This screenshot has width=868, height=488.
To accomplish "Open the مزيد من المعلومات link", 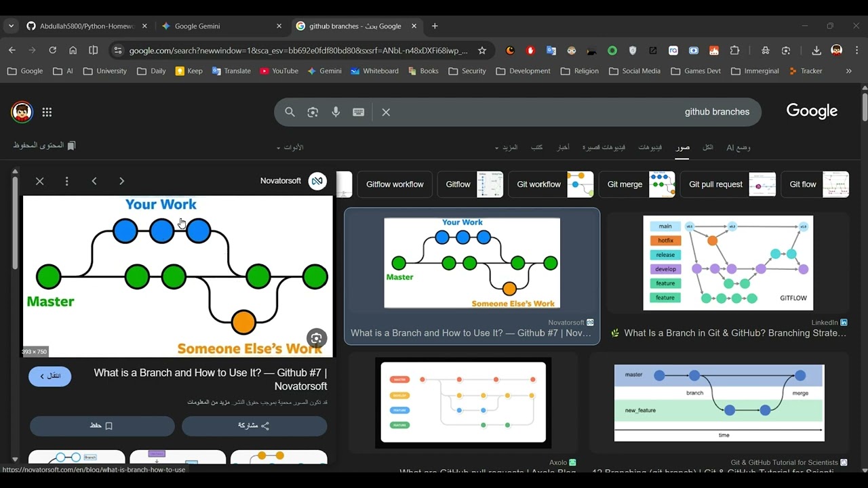I will [x=209, y=402].
